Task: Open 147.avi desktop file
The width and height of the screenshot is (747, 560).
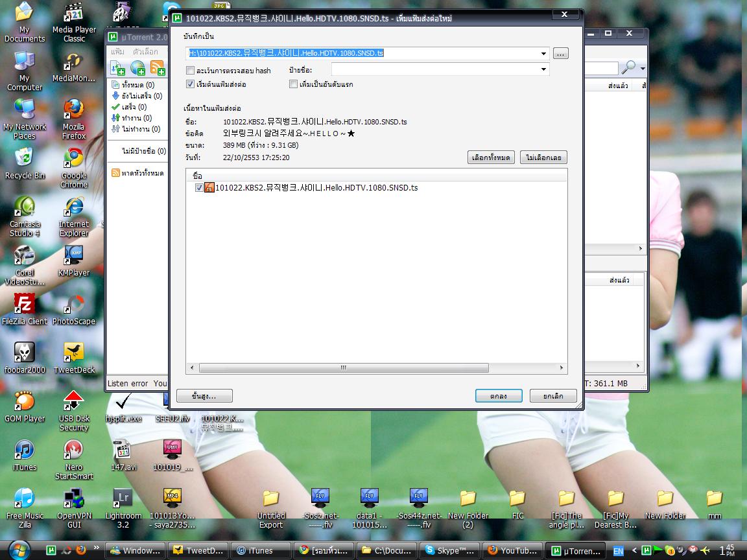Action: click(x=123, y=456)
